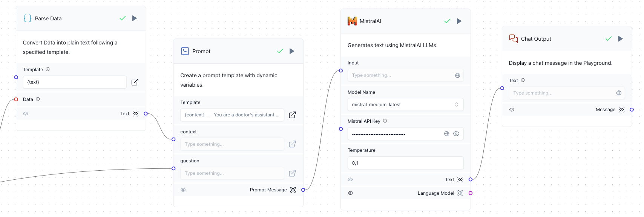Click the terminal icon on the Prompt node
The image size is (644, 217).
point(185,51)
